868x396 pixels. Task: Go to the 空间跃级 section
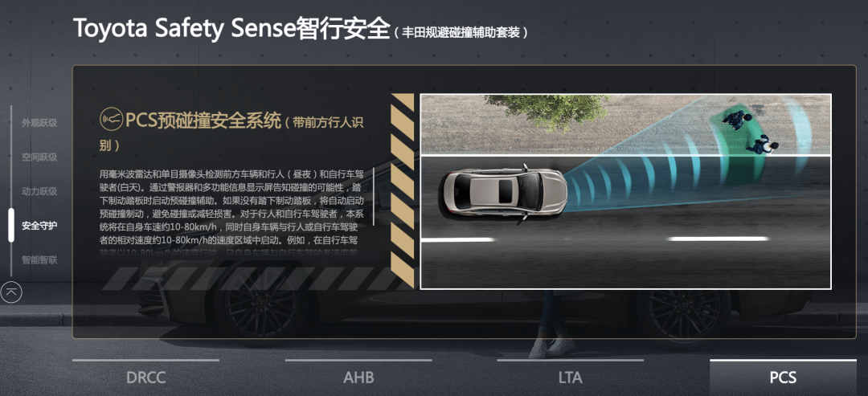click(x=39, y=157)
